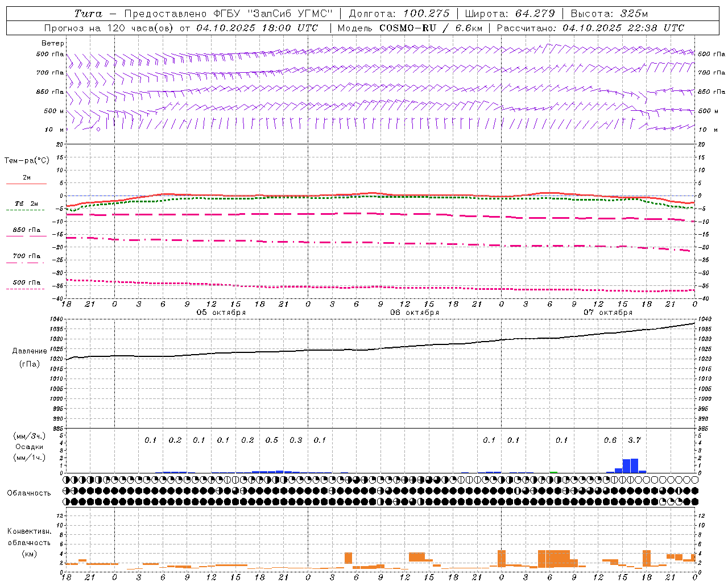Click the "10 м" wind level label on the left
This screenshot has width=728, height=582.
(x=54, y=130)
